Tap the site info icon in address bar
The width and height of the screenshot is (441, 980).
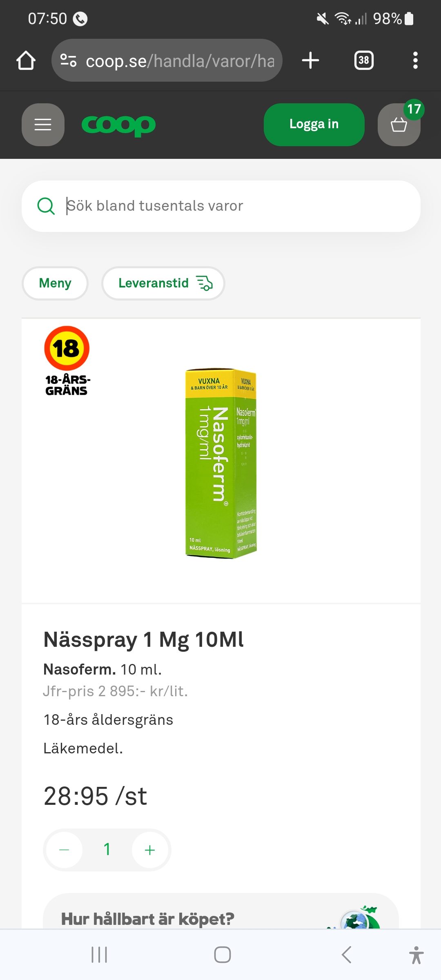click(68, 60)
